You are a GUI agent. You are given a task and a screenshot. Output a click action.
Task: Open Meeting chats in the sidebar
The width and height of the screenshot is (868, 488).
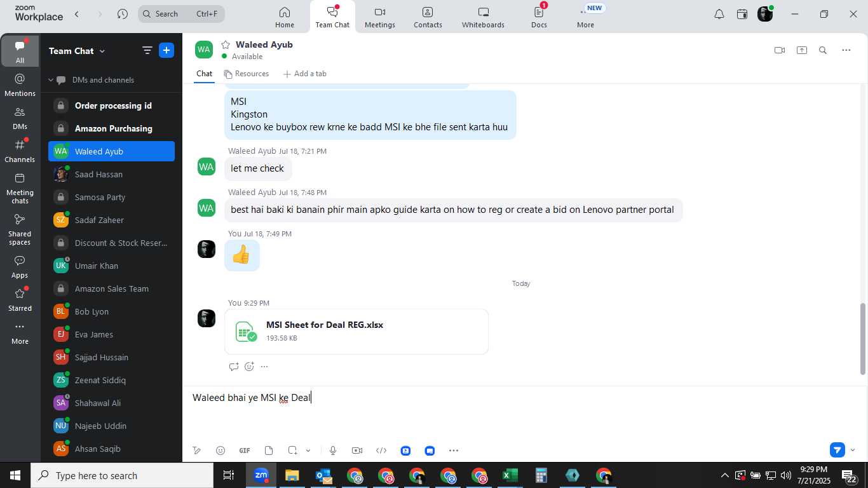(x=20, y=188)
